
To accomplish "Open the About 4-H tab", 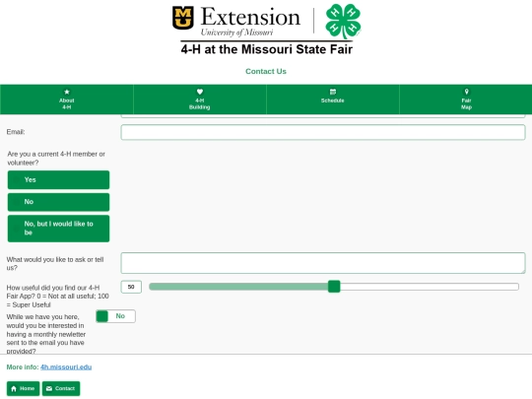I will [x=67, y=100].
